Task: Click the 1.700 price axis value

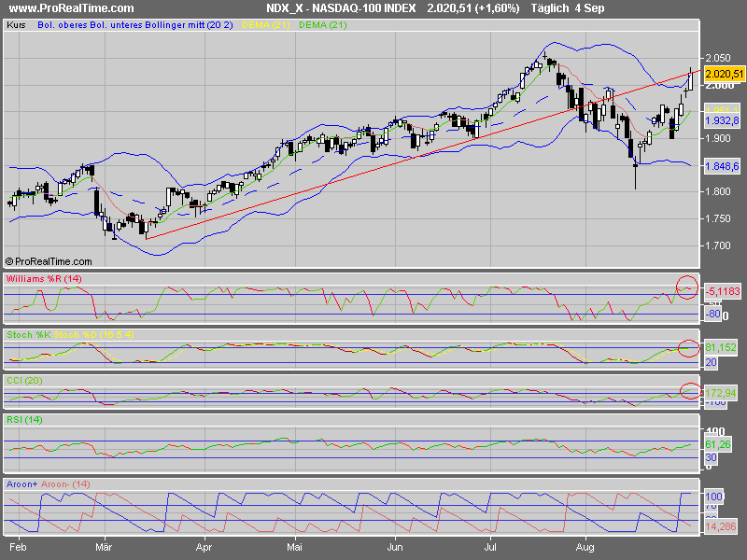Action: pyautogui.click(x=717, y=245)
